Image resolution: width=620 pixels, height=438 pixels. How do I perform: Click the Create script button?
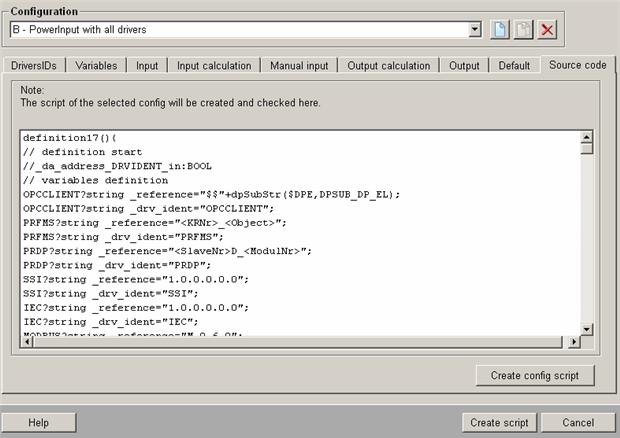499,423
